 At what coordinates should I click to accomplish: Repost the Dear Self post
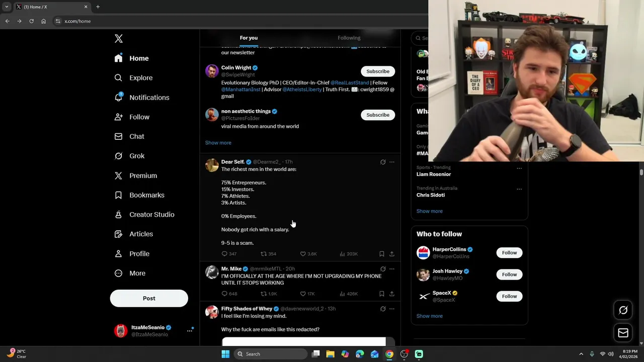point(268,254)
